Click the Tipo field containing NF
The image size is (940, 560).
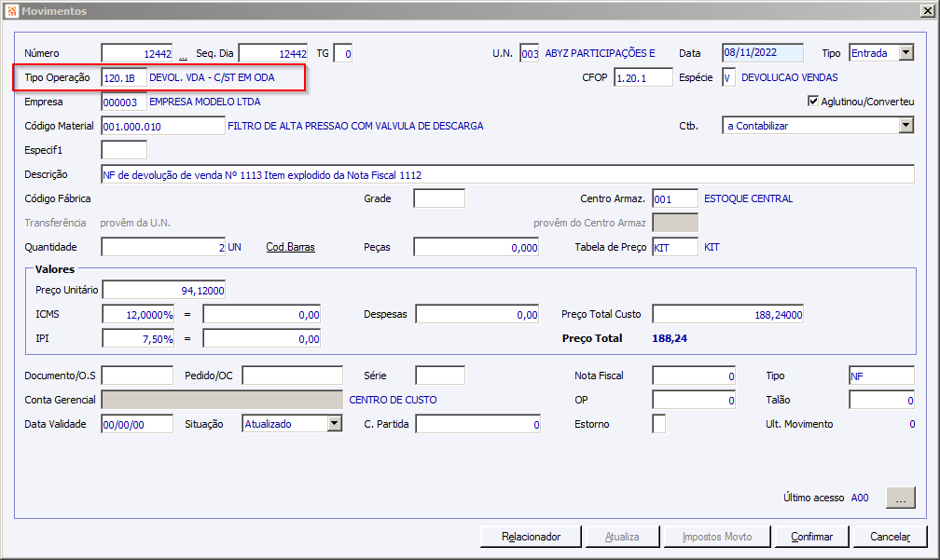point(882,376)
